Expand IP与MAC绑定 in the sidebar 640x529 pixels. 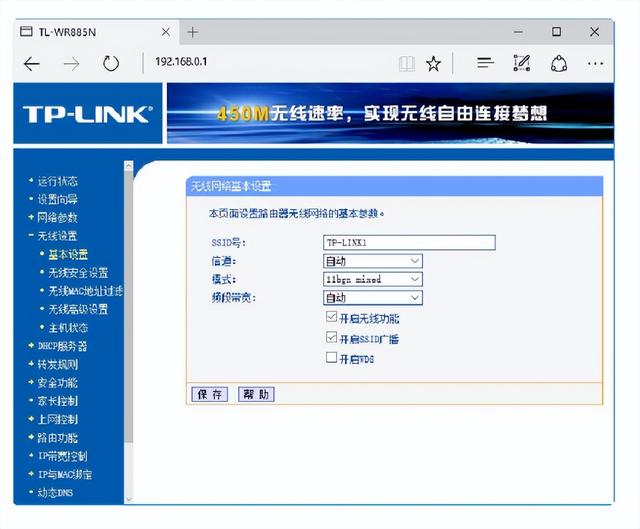click(x=64, y=474)
